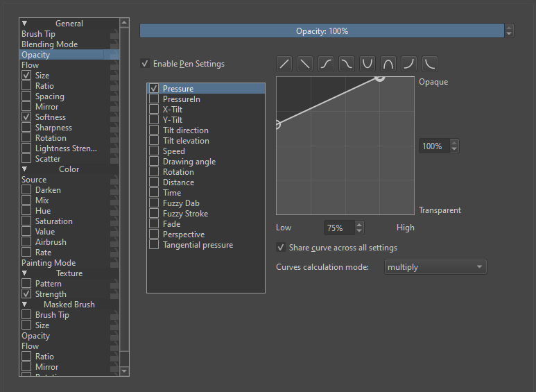This screenshot has width=536, height=392.
Task: Click settings list scrollbar up arrow
Action: [124, 23]
